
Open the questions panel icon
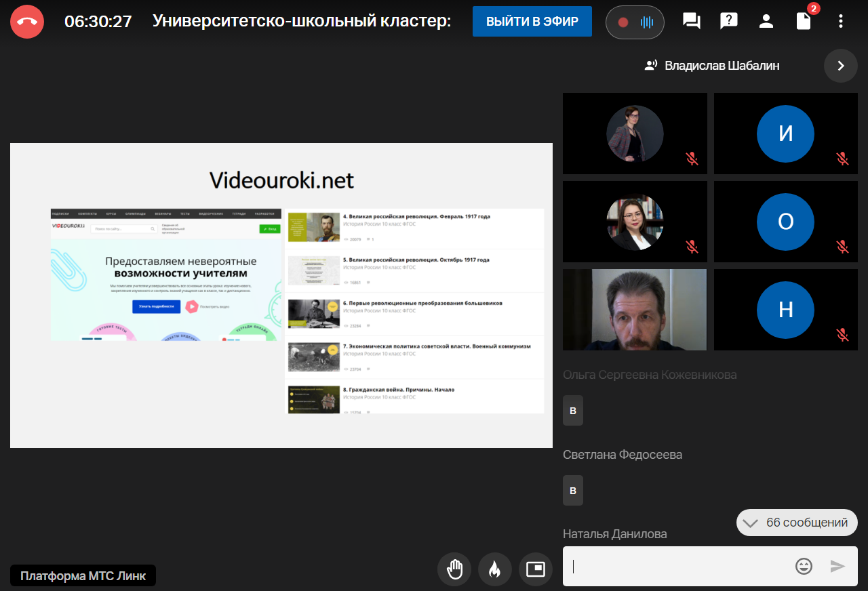pos(729,22)
